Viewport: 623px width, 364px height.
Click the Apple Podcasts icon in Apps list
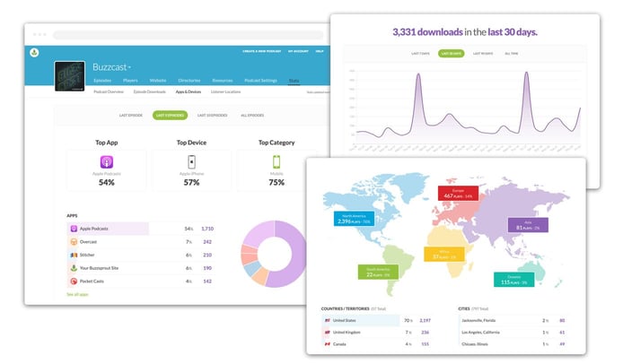74,229
